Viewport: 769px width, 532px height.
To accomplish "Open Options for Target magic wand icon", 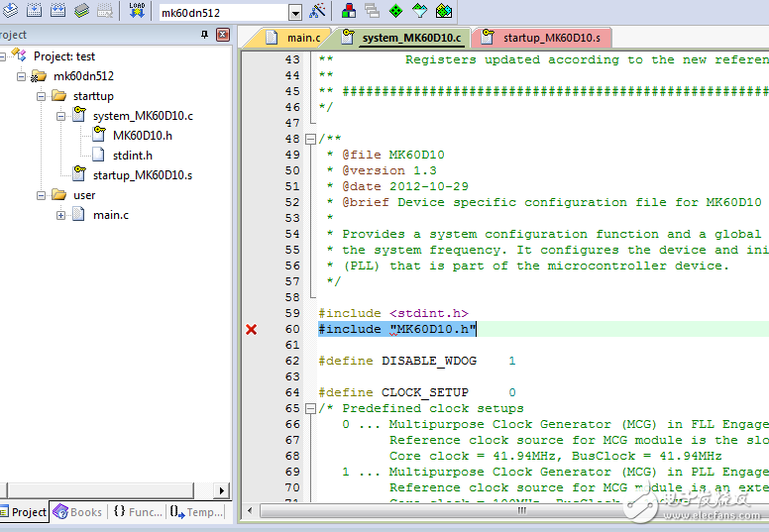I will pyautogui.click(x=317, y=12).
